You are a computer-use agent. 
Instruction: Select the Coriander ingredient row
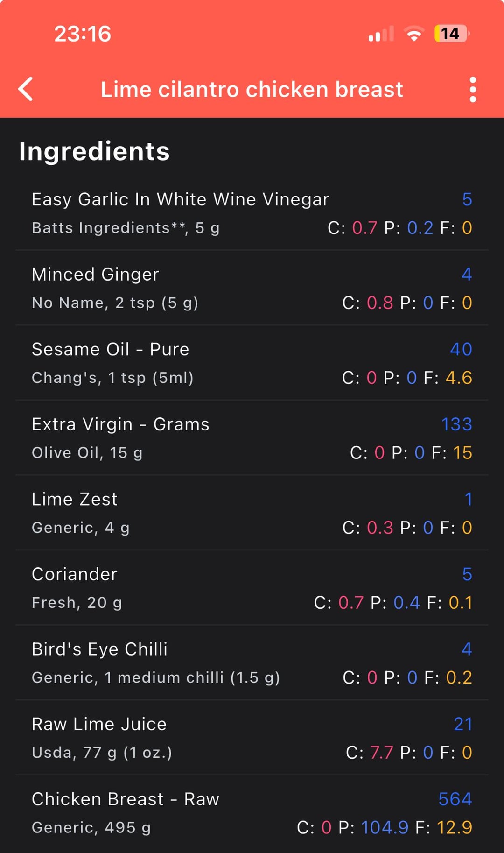[x=75, y=574]
